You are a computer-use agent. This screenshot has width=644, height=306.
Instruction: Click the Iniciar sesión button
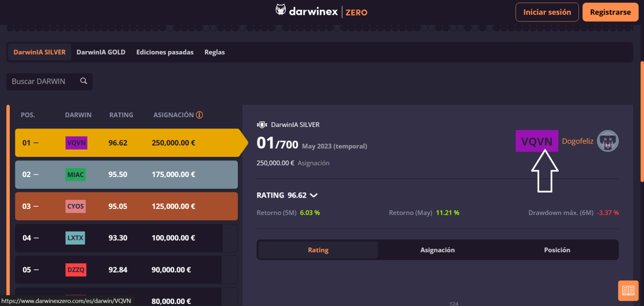pos(547,12)
